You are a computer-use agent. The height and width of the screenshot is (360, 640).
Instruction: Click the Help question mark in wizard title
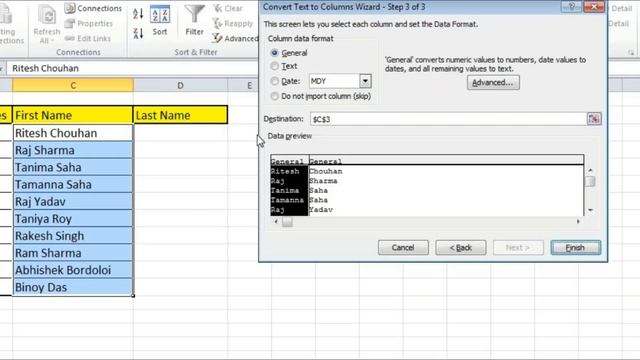coord(571,7)
